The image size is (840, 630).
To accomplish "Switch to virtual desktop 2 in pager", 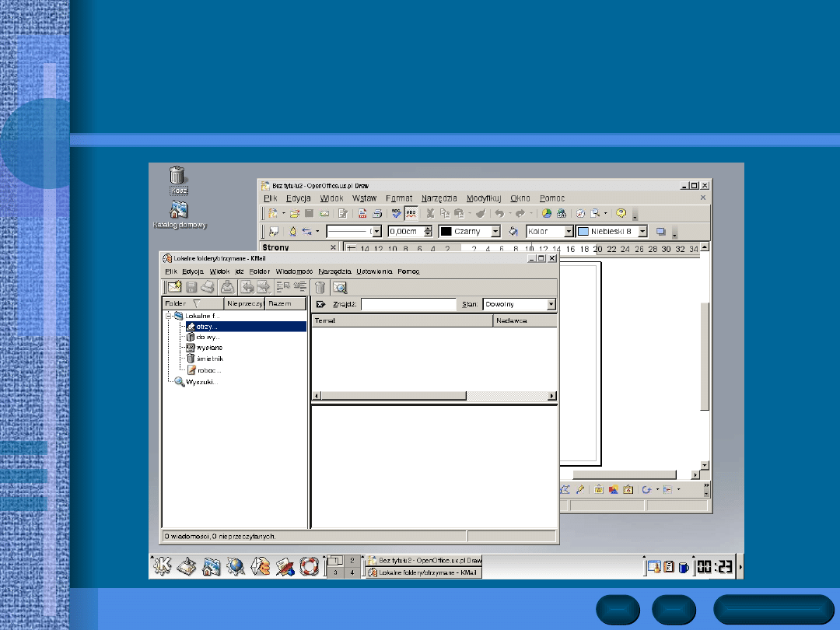I will tap(352, 560).
